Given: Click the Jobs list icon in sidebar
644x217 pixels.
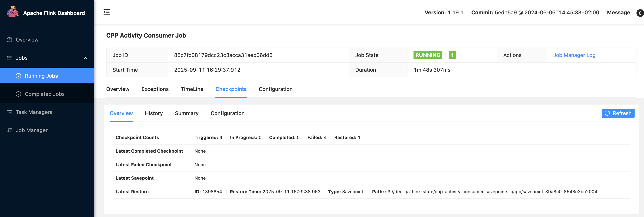Looking at the screenshot, I should tap(9, 58).
